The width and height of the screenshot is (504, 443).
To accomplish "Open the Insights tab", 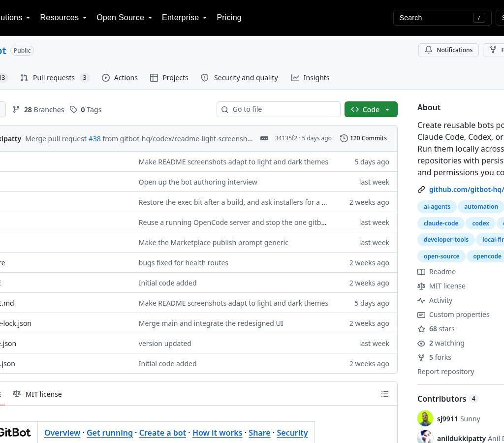I will click(x=310, y=78).
